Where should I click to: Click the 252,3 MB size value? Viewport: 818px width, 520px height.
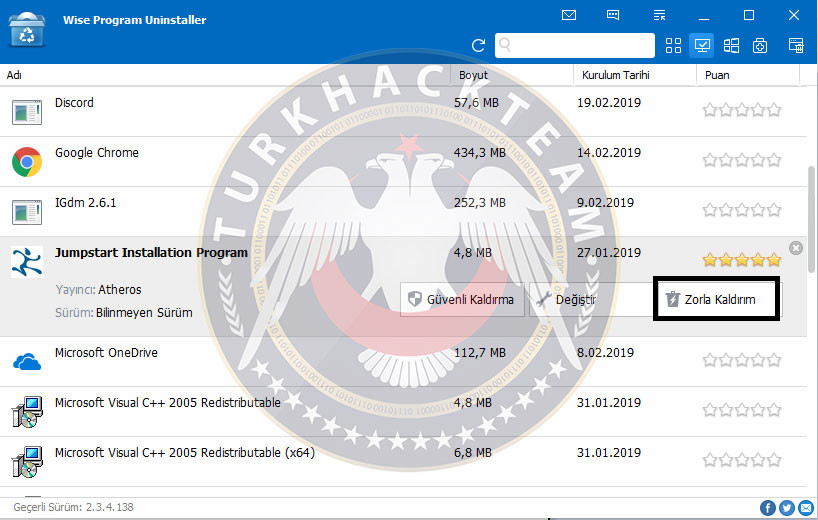coord(479,202)
